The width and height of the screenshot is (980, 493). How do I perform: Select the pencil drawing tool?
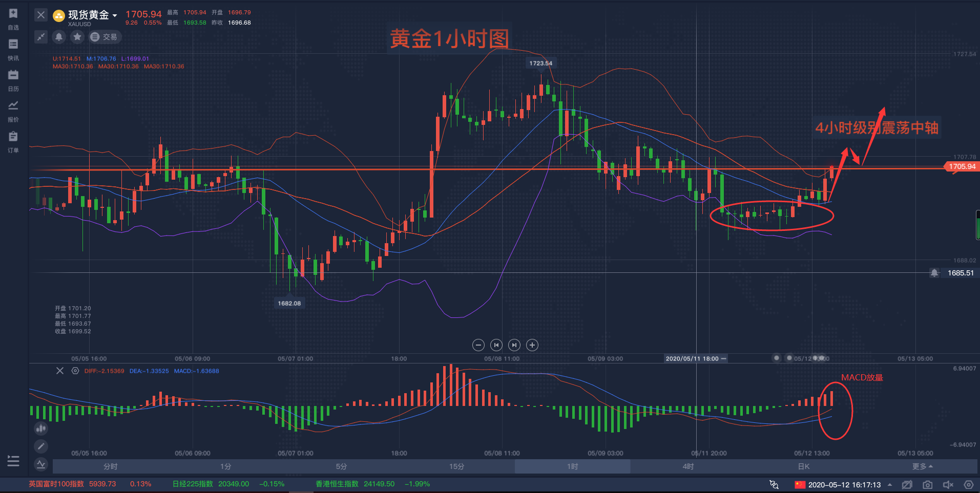pyautogui.click(x=41, y=446)
